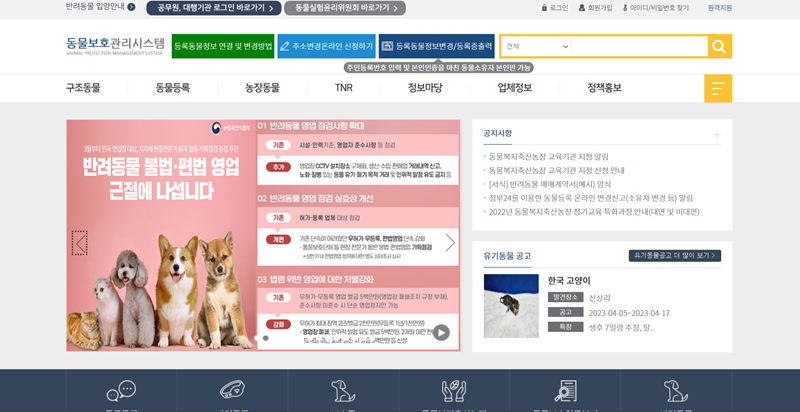The height and width of the screenshot is (412, 800).
Task: Click the 신상리 location text
Action: click(x=599, y=298)
